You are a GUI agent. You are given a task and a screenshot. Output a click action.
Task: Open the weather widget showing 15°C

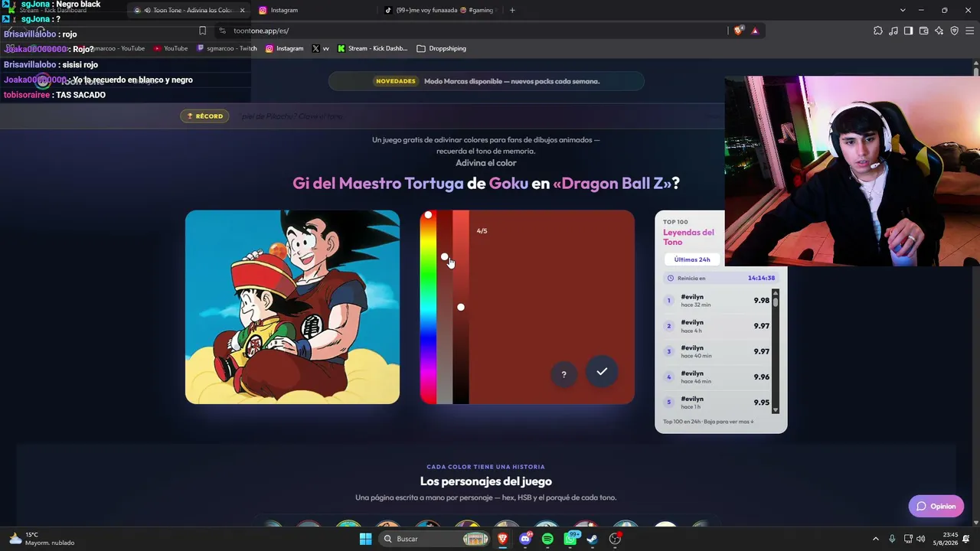42,539
